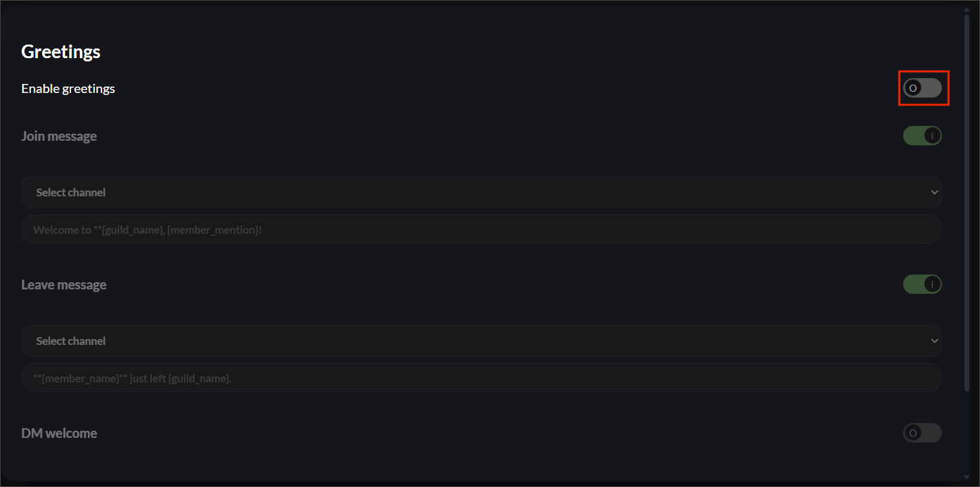Click the Greetings section heading
Image resolution: width=980 pixels, height=487 pixels.
61,52
